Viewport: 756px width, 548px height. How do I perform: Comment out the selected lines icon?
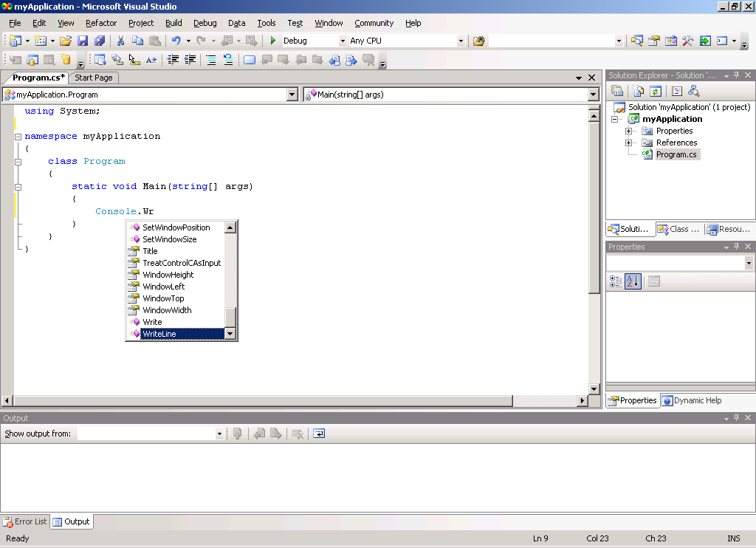(x=210, y=60)
